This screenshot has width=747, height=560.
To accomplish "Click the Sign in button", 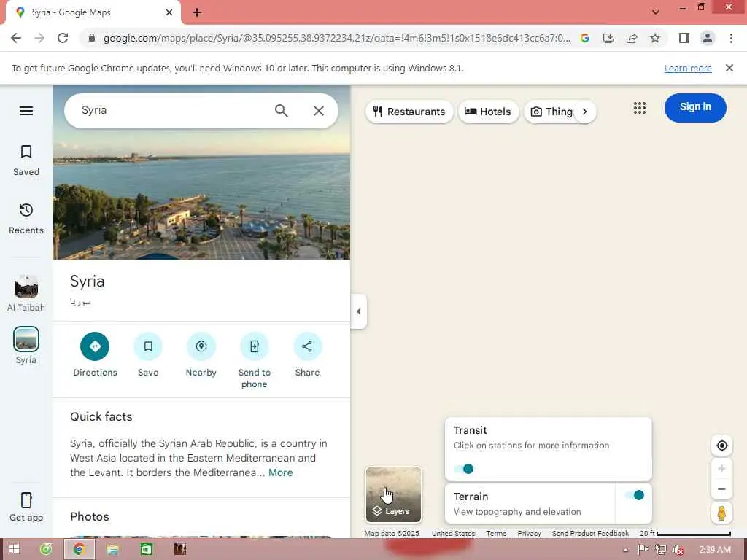I will 695,108.
